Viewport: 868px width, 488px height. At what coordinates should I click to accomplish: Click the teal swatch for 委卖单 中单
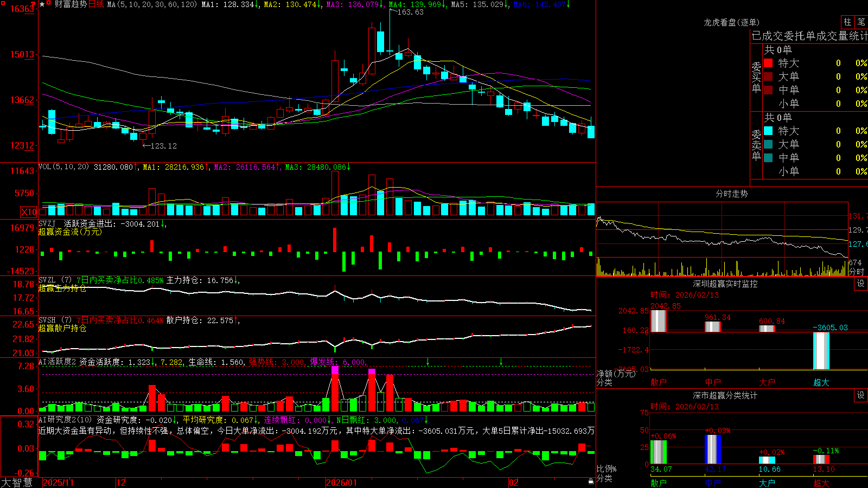tap(768, 158)
